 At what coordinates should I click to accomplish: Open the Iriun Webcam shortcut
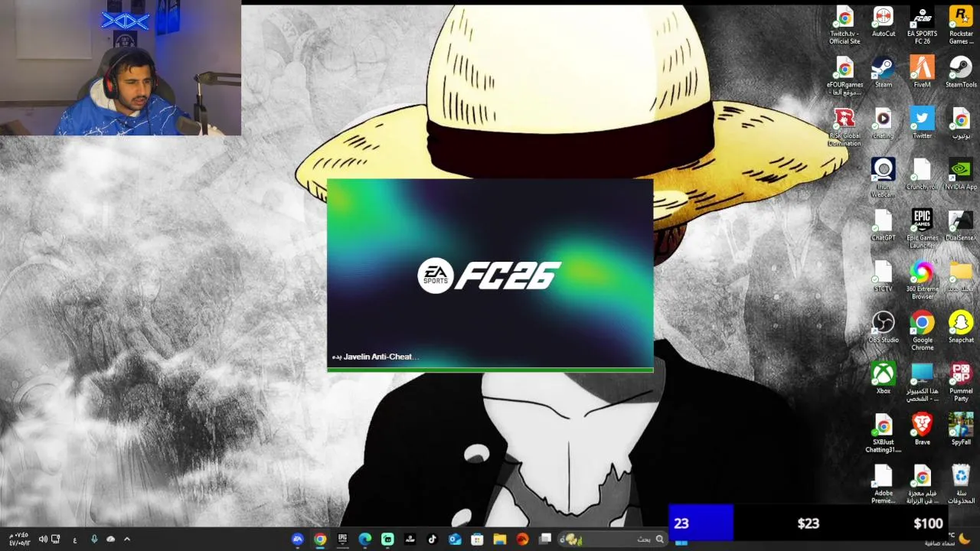click(x=884, y=178)
